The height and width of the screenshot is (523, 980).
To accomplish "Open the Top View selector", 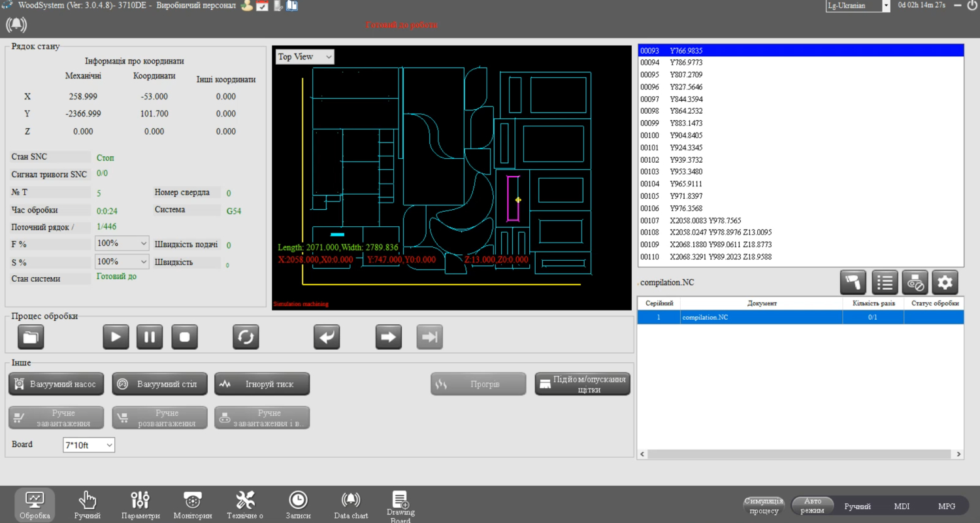I will (304, 56).
